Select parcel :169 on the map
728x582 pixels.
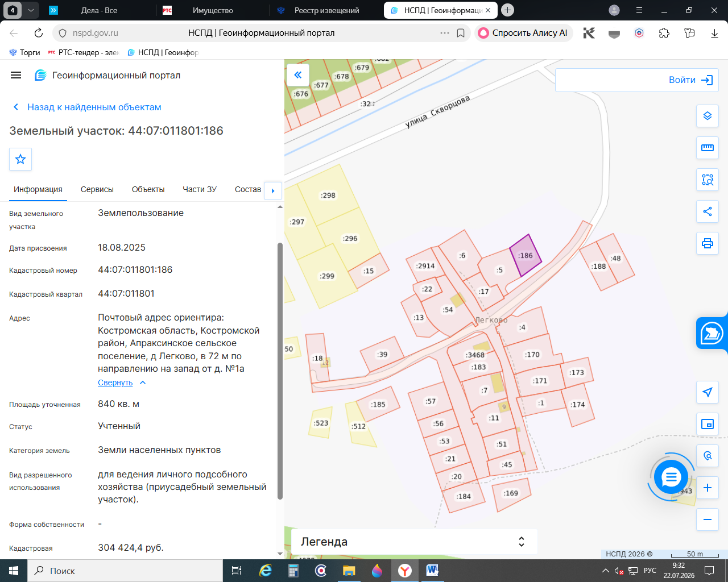(511, 493)
